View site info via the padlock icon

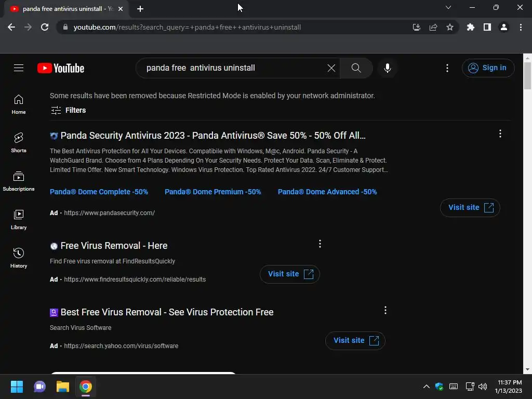coord(65,27)
